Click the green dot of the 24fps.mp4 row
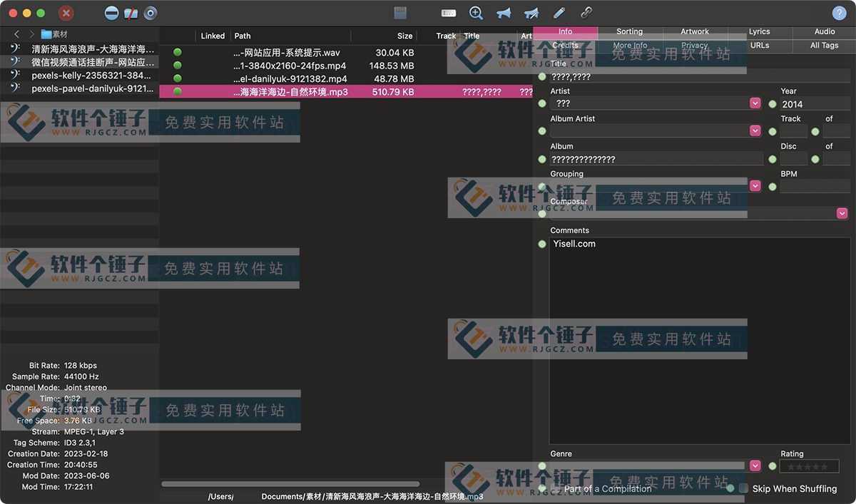Viewport: 856px width, 504px height. [x=178, y=66]
